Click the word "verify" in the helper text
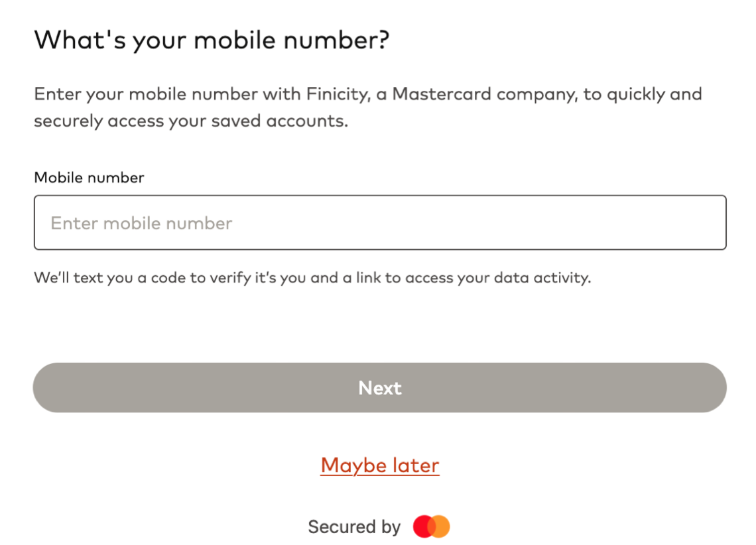The height and width of the screenshot is (545, 756). [229, 278]
